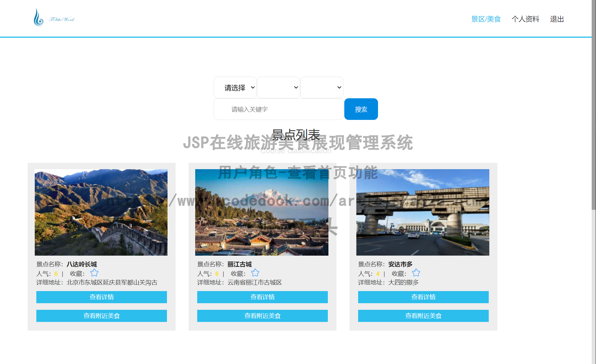Open the 请选择 filter dropdown
This screenshot has width=596, height=364.
[x=235, y=87]
